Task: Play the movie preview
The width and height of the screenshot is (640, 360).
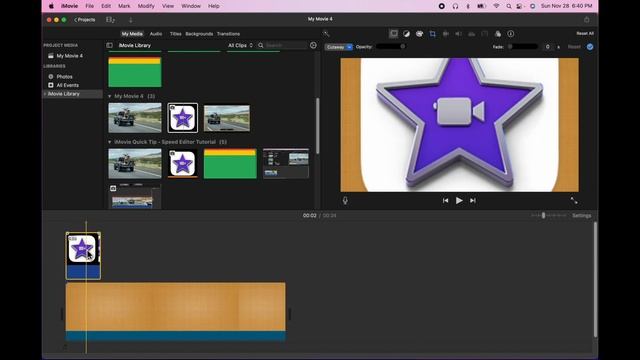Action: click(x=459, y=200)
